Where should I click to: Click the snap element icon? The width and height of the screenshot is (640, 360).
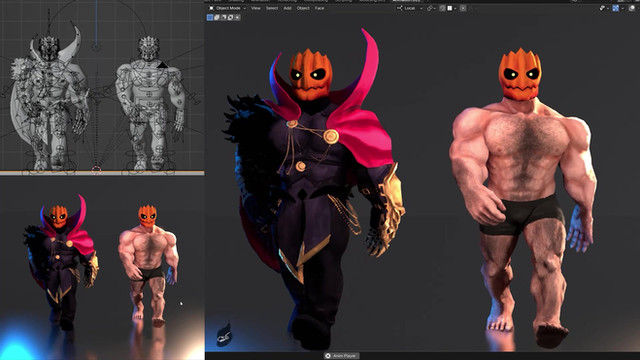coord(449,8)
